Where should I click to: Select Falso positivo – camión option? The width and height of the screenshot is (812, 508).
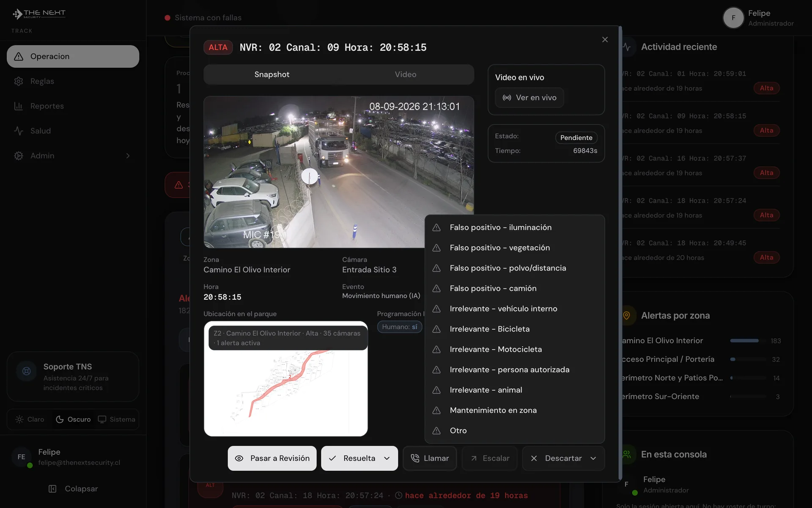pos(515,288)
